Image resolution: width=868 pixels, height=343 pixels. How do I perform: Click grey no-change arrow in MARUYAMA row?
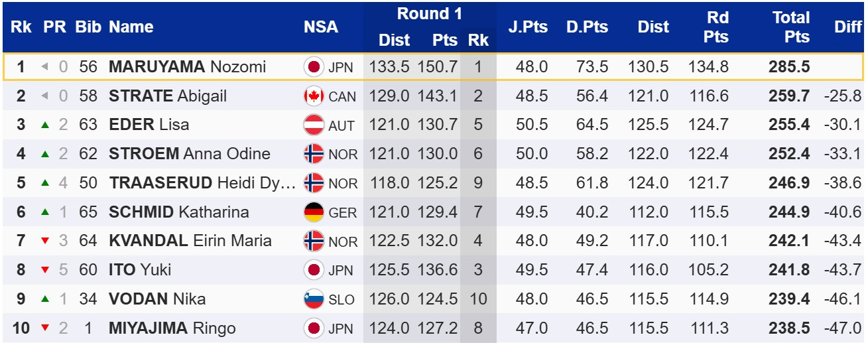[45, 67]
